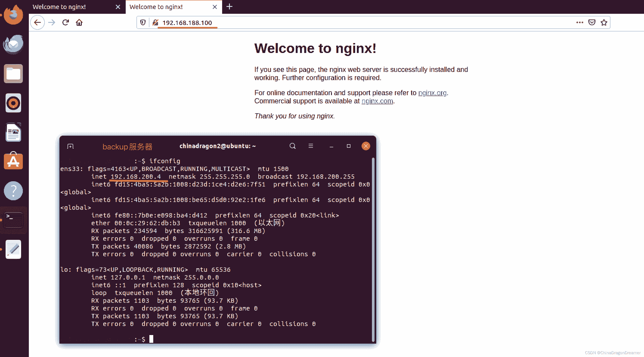The width and height of the screenshot is (644, 357).
Task: Bookmark this page with star icon
Action: click(x=604, y=23)
